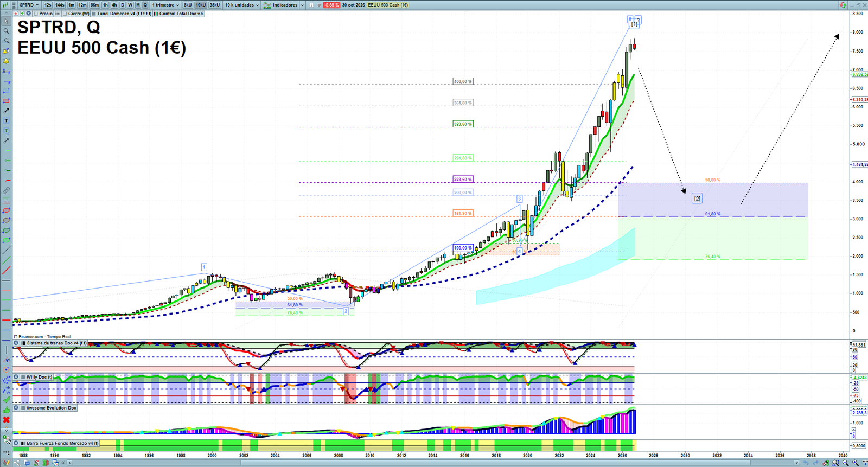The image size is (868, 467).
Task: Switch to the W weekly timeframe
Action: pos(130,5)
